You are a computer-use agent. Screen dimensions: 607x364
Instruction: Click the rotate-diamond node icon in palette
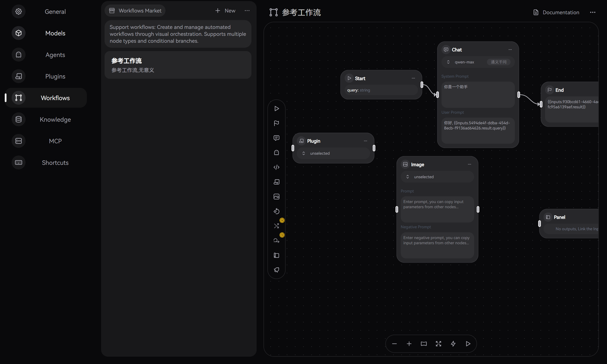click(x=276, y=211)
